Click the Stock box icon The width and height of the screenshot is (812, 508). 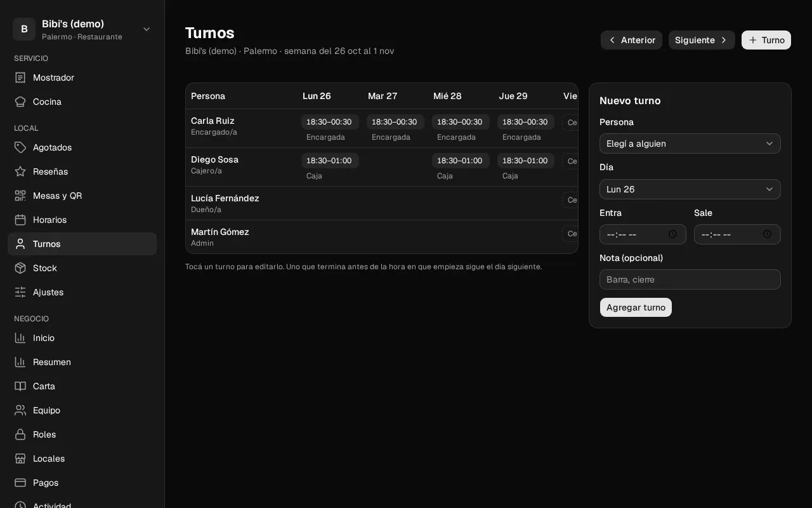[x=20, y=268]
